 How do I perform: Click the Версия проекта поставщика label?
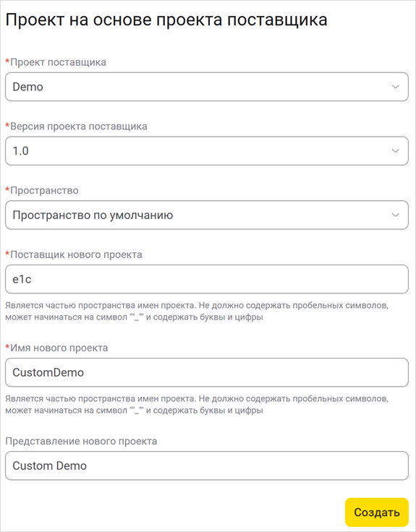79,126
